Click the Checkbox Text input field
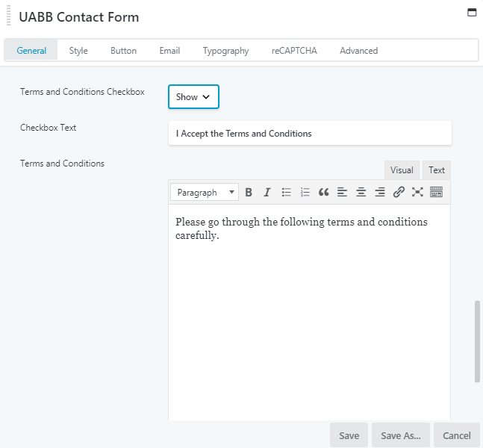483x448 pixels. point(310,134)
